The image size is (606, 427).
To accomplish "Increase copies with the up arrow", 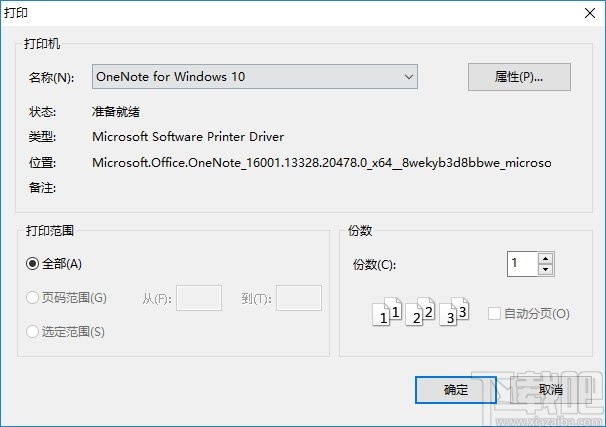I will (546, 259).
